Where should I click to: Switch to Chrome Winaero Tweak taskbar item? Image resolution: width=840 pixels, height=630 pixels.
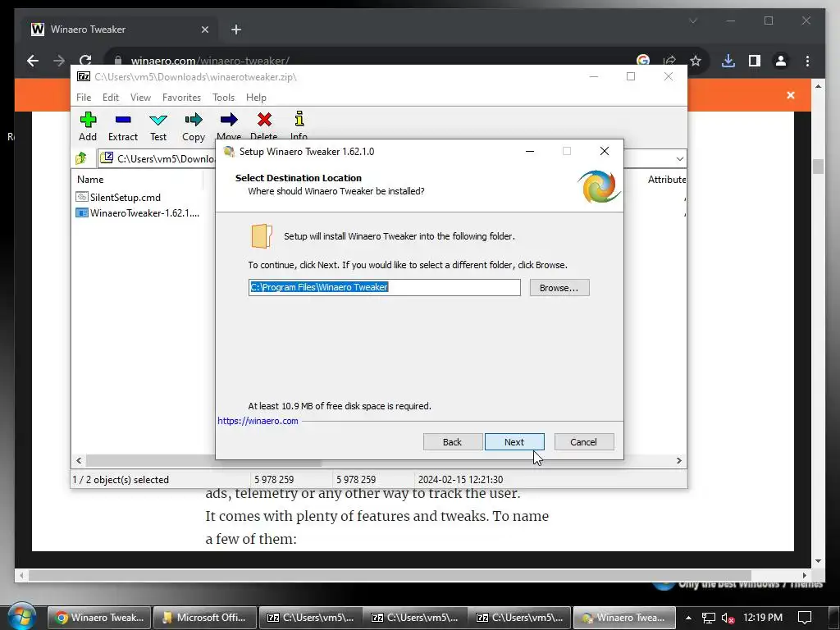click(99, 617)
